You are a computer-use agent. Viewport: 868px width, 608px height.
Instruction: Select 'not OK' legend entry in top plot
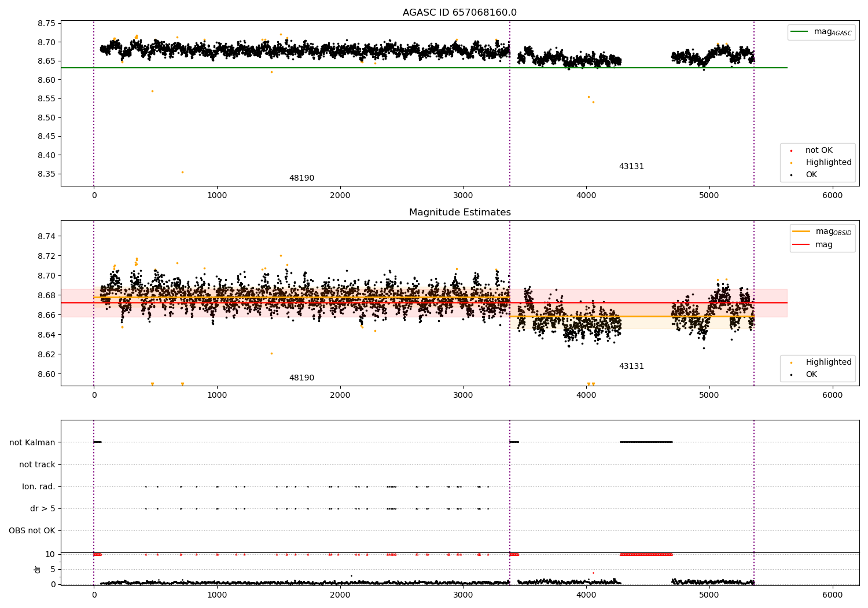point(819,151)
